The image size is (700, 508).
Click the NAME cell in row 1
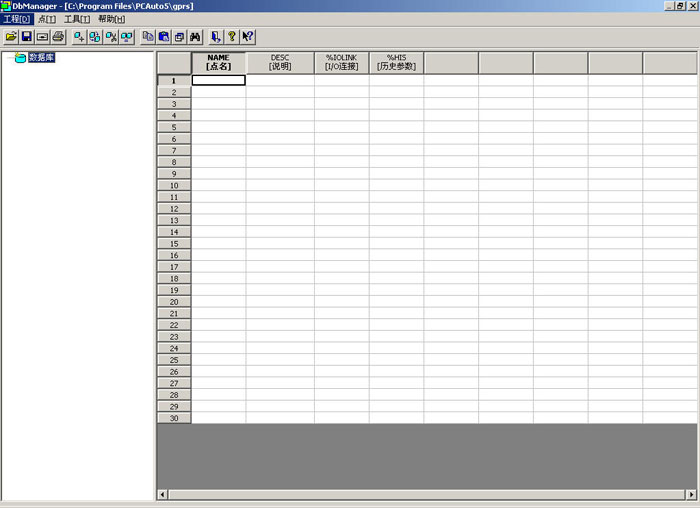(x=218, y=80)
